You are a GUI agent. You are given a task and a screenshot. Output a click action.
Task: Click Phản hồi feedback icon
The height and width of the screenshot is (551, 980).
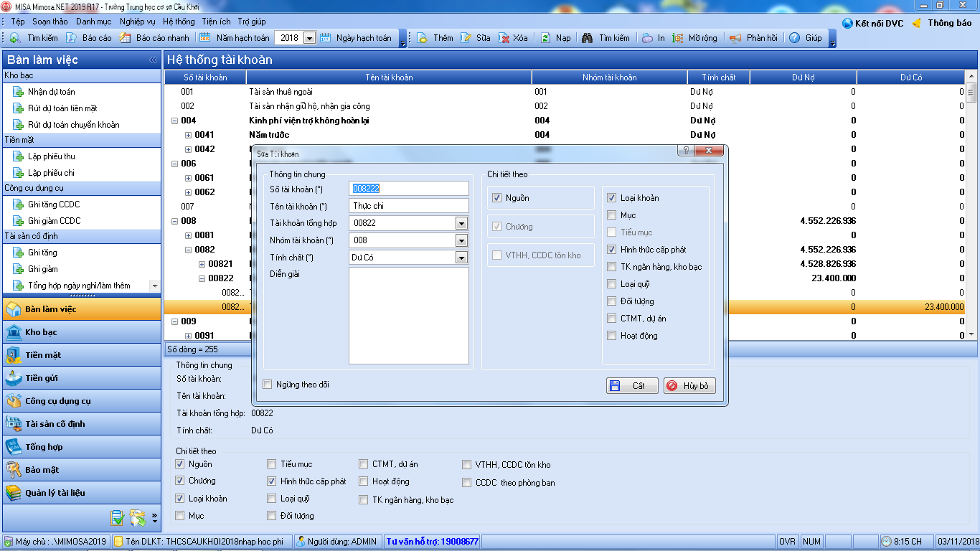[x=735, y=38]
